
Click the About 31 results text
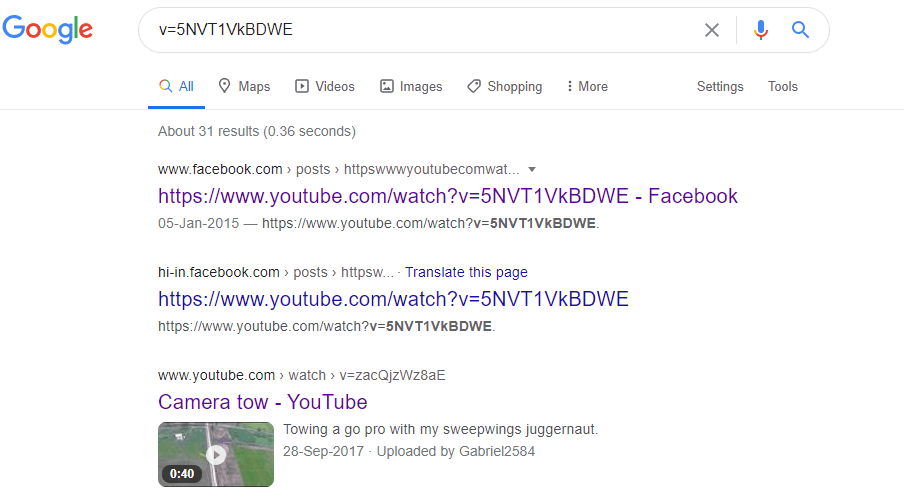pyautogui.click(x=257, y=131)
